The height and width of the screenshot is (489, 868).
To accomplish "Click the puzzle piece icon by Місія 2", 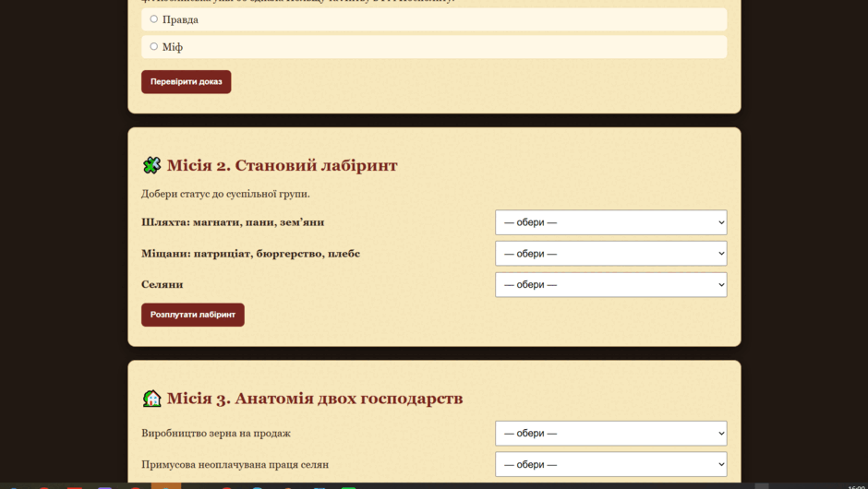I will click(151, 165).
